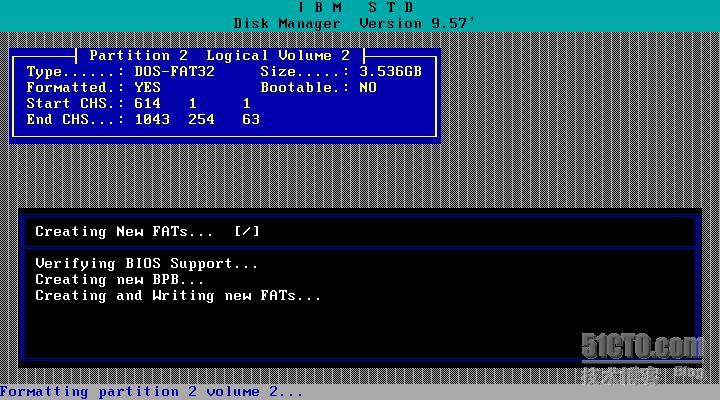
Task: Click End CHS sector value '63'
Action: [x=251, y=119]
